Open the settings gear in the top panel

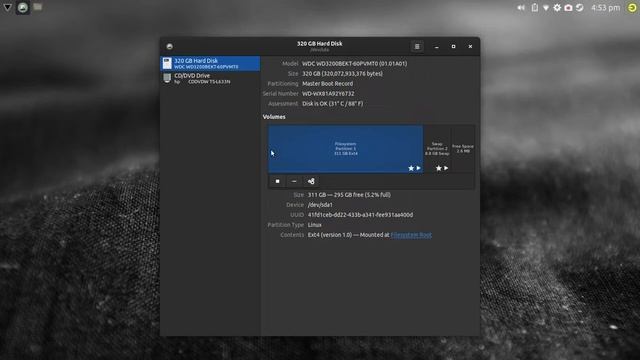(557, 8)
